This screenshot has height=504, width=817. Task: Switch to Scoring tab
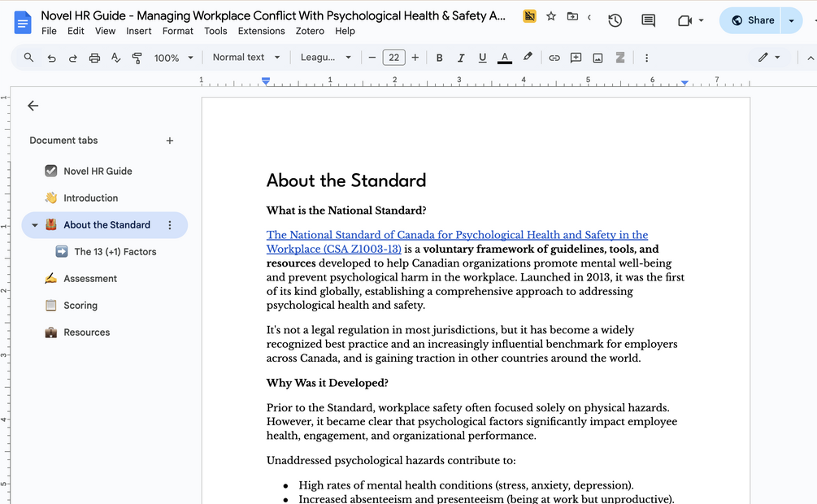point(80,306)
